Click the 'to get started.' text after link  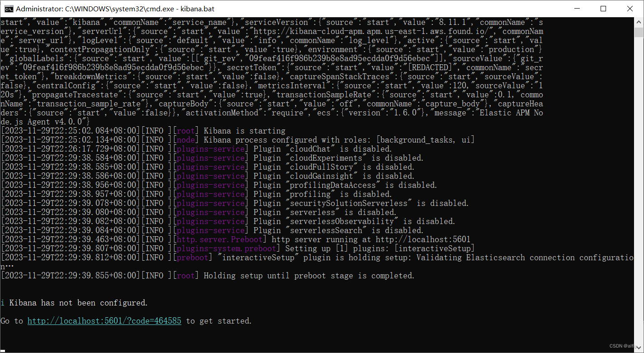[x=219, y=321]
